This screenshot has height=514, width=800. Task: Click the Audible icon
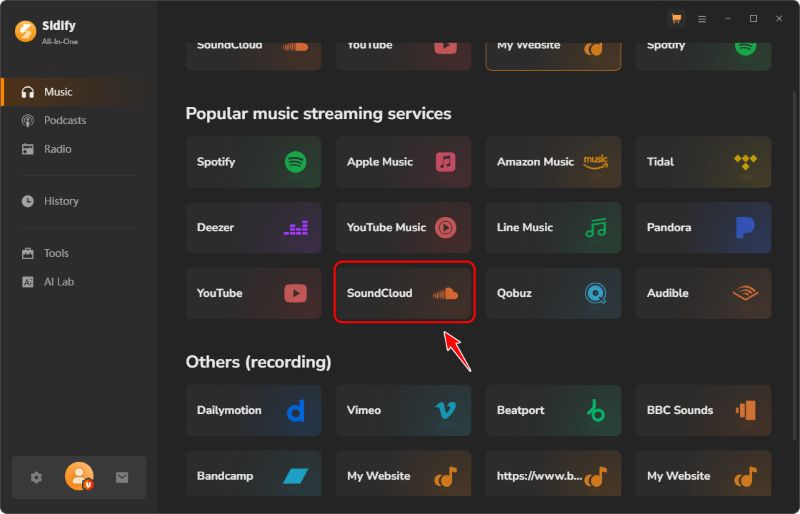745,293
